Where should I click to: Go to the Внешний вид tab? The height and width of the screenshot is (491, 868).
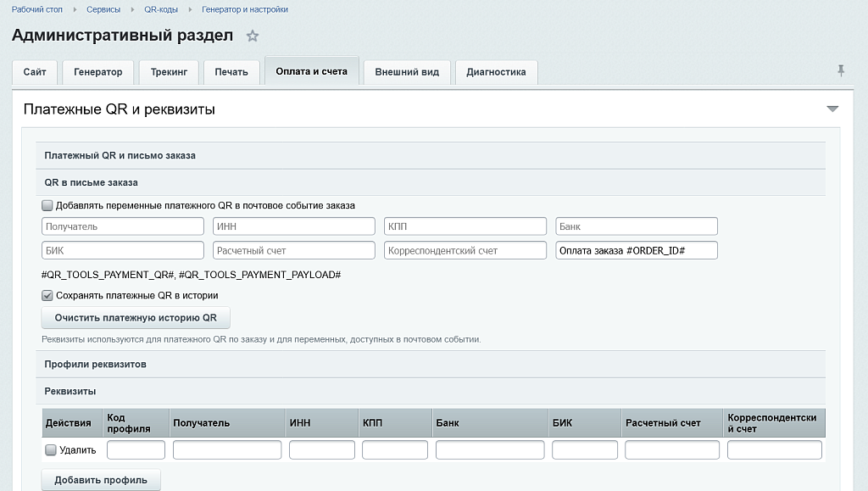pyautogui.click(x=407, y=72)
